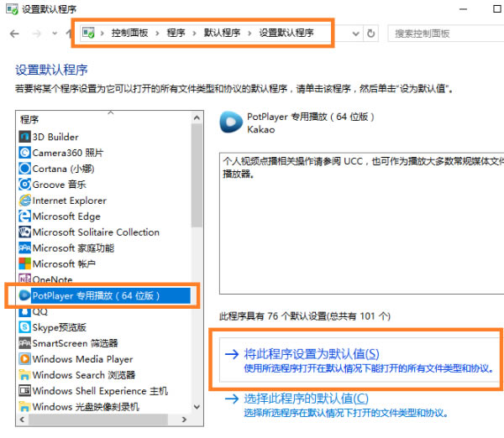
Task: Select SmartScreen 筛选器 in the program list
Action: 76,343
